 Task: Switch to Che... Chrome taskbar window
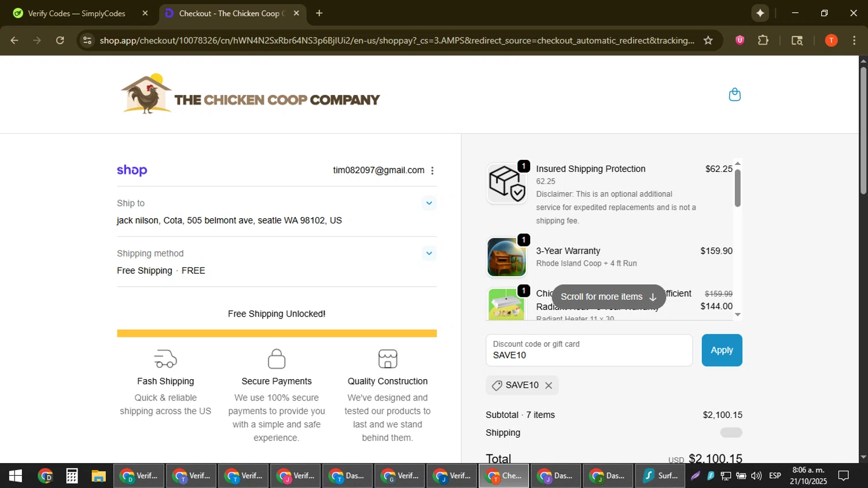tap(503, 476)
